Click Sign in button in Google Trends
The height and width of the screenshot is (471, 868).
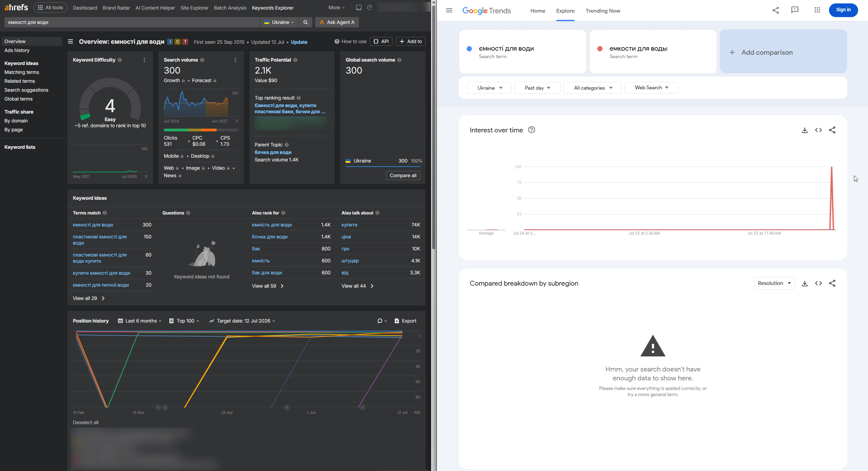click(843, 10)
